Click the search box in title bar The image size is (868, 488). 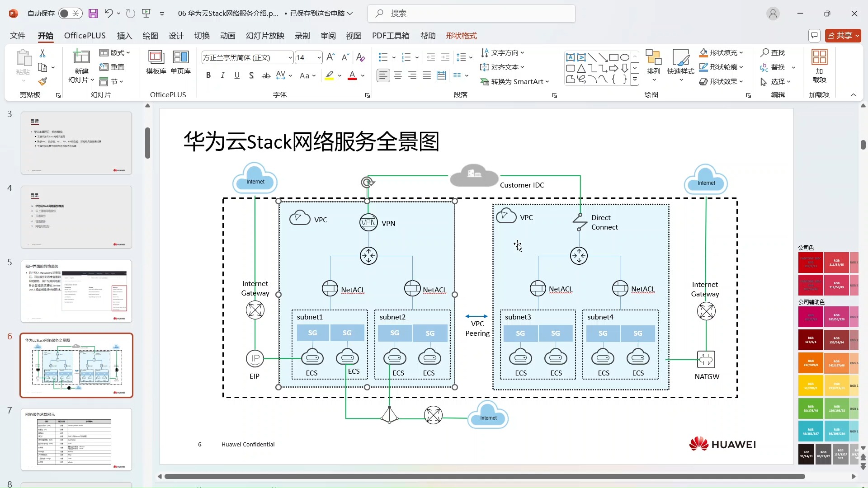(472, 14)
